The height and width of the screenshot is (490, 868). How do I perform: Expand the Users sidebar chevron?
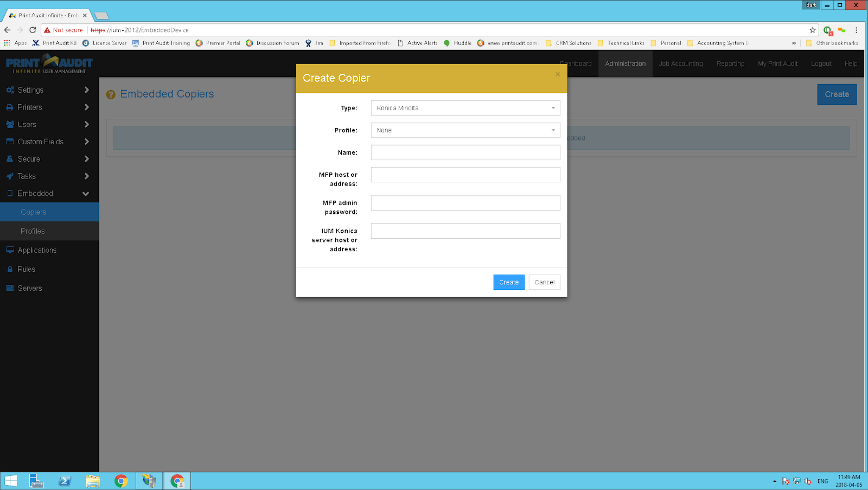(86, 124)
